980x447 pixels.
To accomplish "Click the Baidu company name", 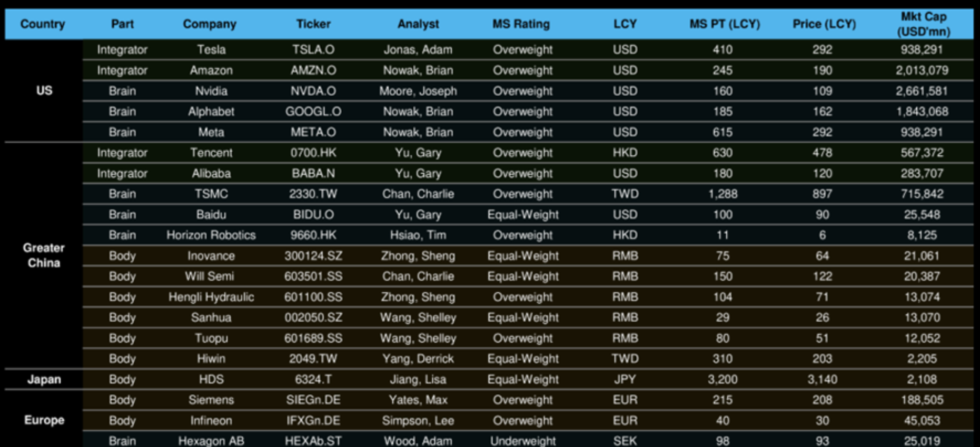I will 211,215.
